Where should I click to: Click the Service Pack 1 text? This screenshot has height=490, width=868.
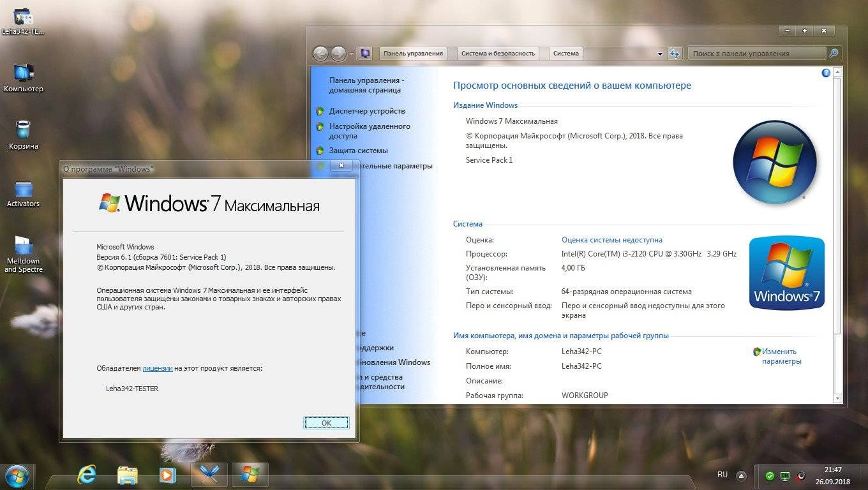coord(489,160)
